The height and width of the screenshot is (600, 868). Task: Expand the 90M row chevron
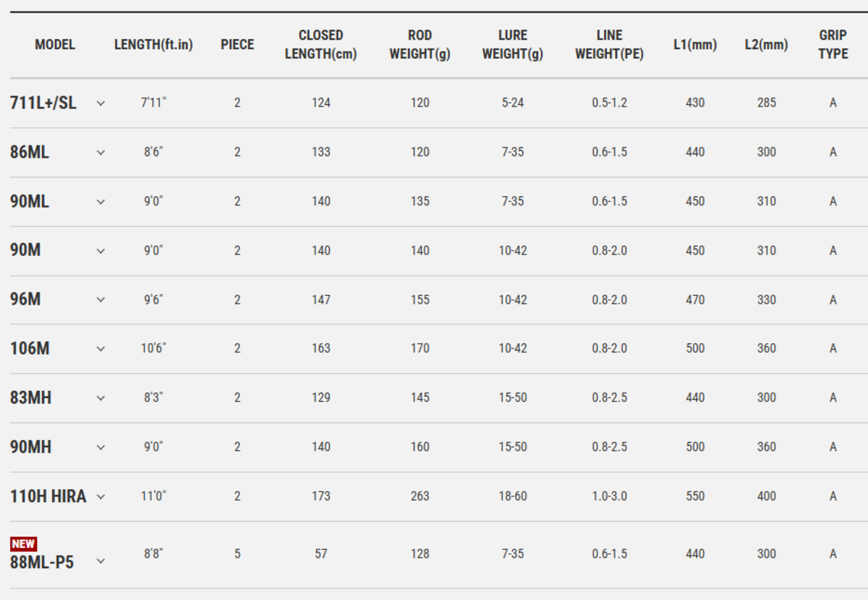(x=101, y=251)
